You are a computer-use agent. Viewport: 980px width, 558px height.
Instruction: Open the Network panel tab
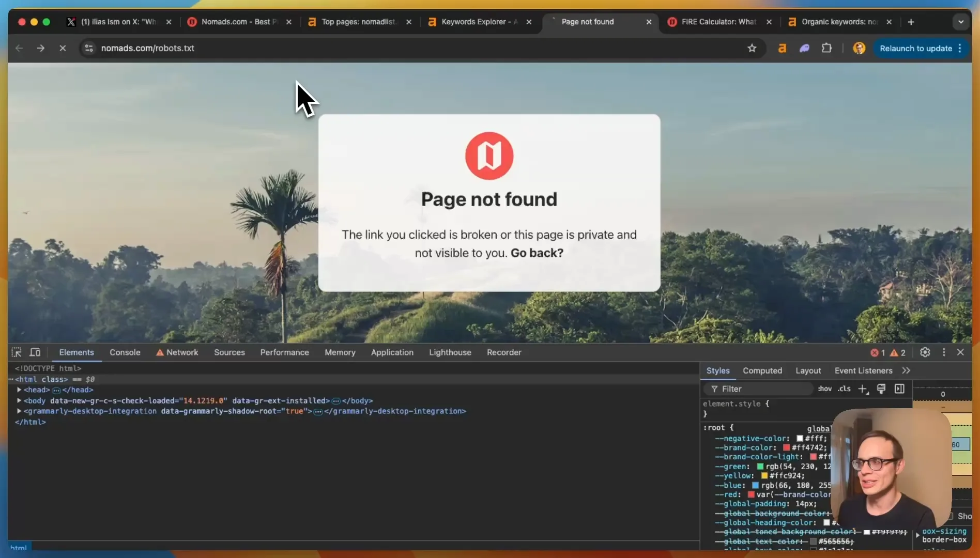click(x=177, y=352)
